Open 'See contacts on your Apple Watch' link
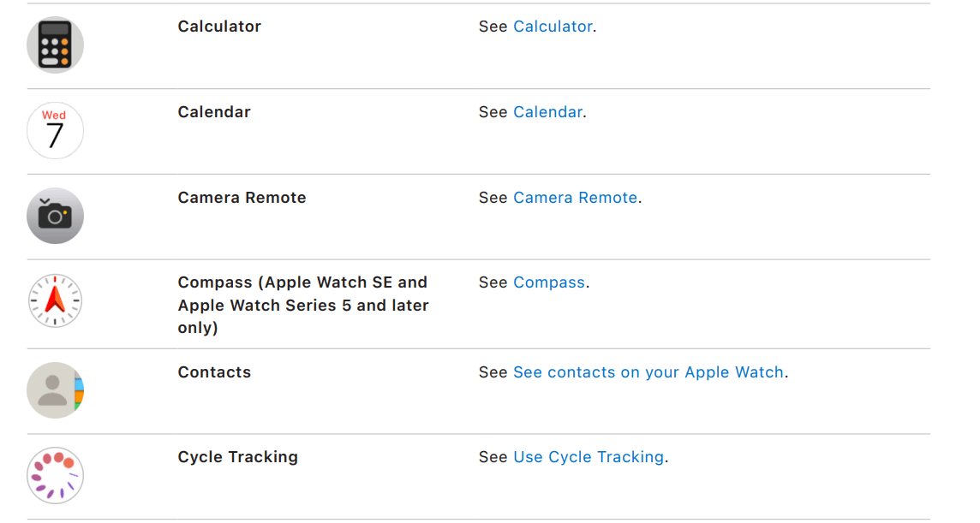This screenshot has height=523, width=980. click(648, 372)
